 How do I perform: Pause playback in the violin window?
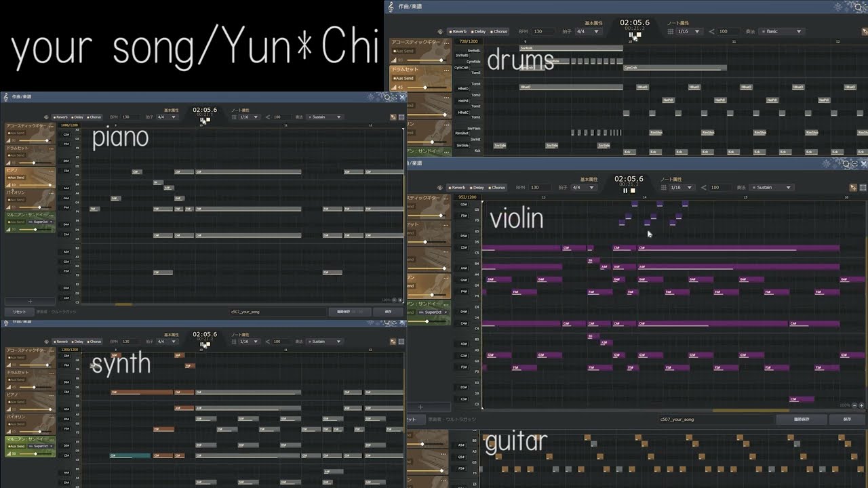(625, 190)
